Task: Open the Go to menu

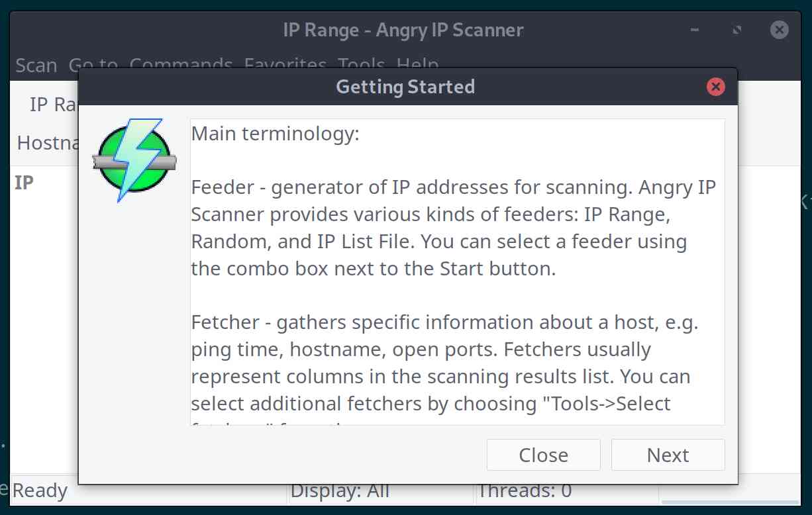Action: (93, 65)
